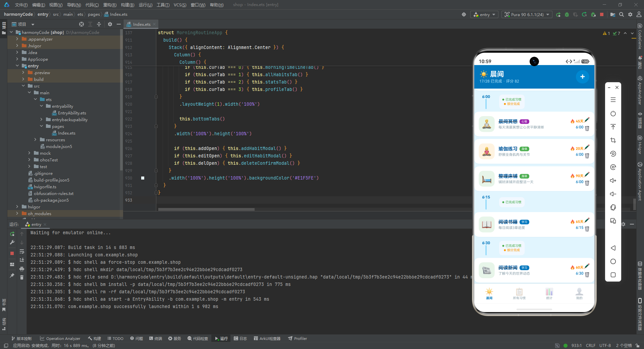Open the 构建(B) menu
The image size is (644, 349).
pos(127,5)
